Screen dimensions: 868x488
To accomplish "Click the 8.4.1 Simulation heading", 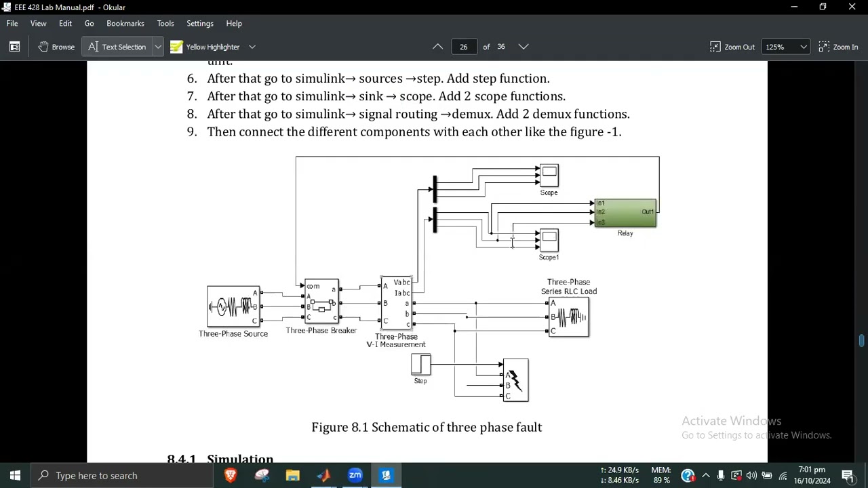I will point(220,459).
